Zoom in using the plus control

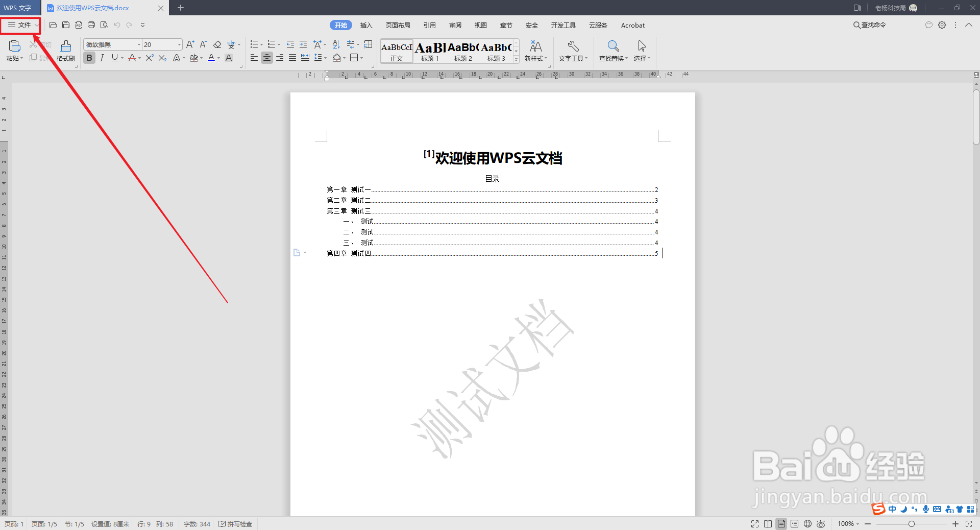(x=955, y=524)
